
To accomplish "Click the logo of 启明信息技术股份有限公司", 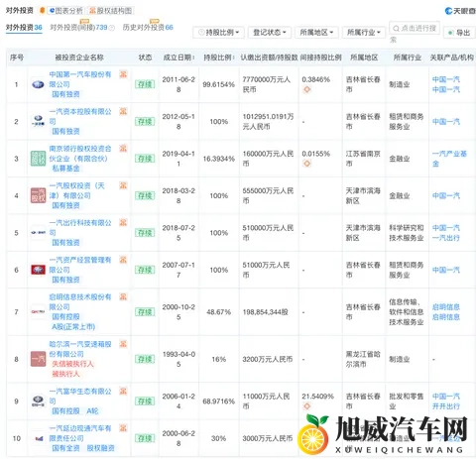I will click(x=38, y=311).
